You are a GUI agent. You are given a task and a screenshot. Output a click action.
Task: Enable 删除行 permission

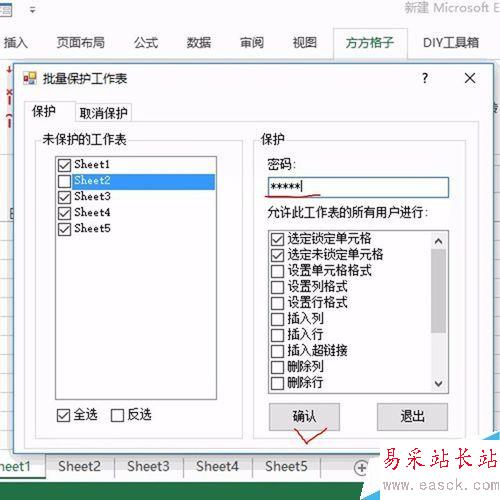click(277, 383)
